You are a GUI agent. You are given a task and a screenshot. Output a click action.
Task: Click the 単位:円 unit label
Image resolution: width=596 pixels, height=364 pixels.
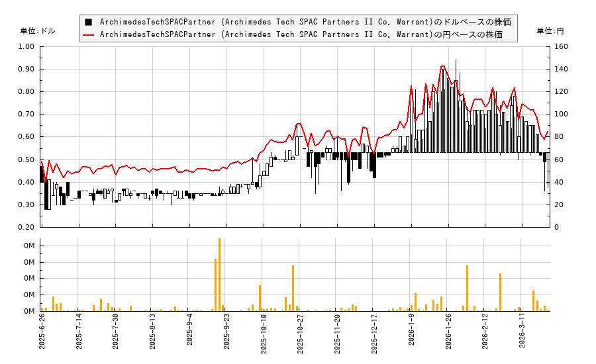[550, 31]
